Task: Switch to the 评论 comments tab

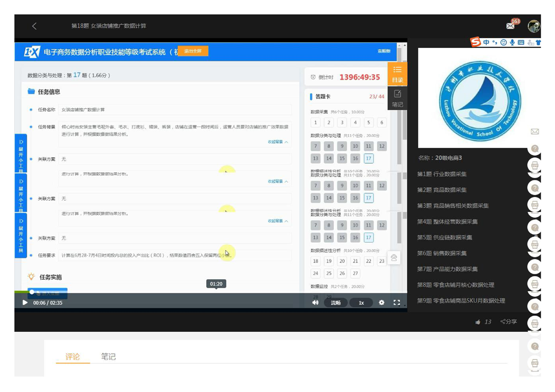Action: click(73, 356)
